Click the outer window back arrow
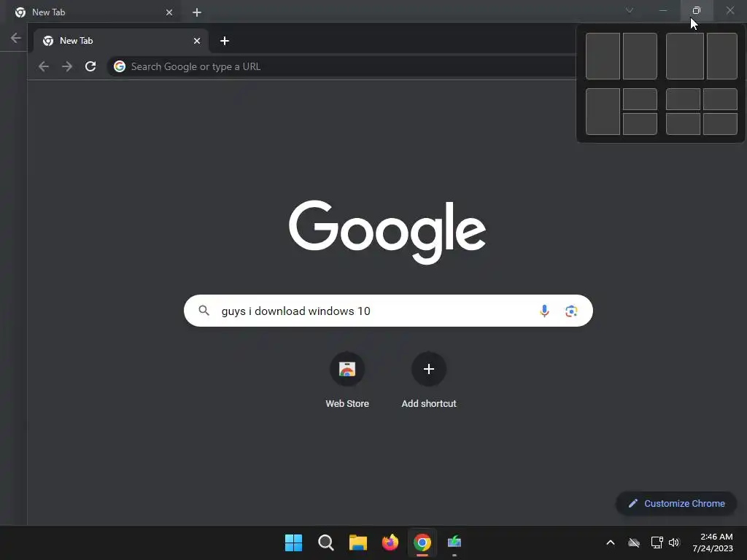This screenshot has height=560, width=747. click(16, 38)
